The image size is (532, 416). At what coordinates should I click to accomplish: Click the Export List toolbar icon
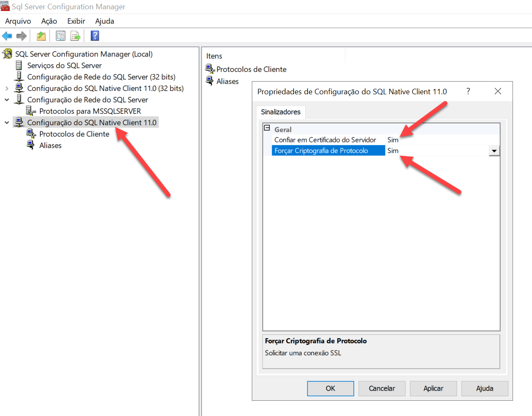point(75,36)
